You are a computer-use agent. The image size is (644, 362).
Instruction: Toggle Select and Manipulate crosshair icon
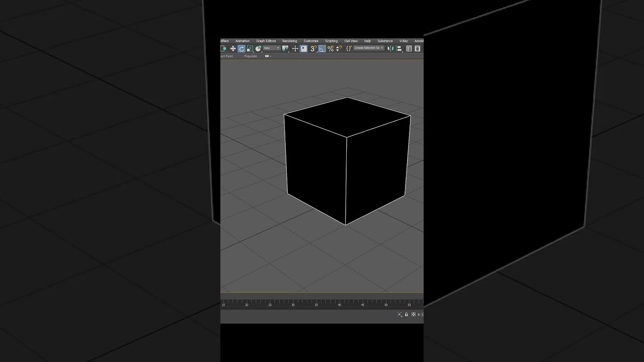tap(295, 49)
